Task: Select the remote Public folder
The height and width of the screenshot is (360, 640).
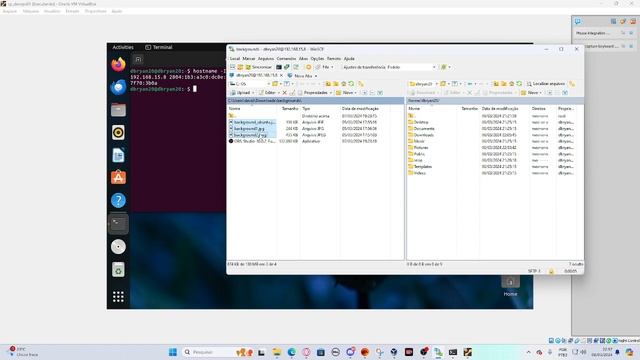Action: [416, 154]
